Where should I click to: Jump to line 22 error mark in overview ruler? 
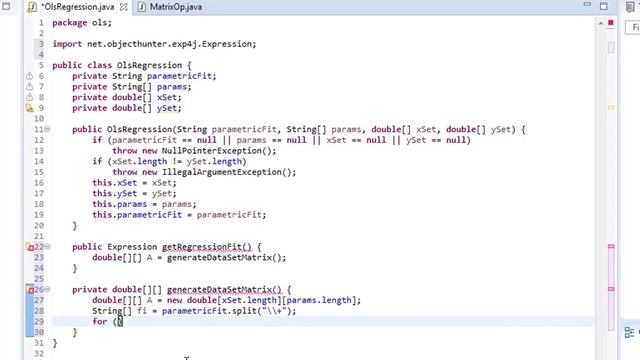[x=611, y=247]
